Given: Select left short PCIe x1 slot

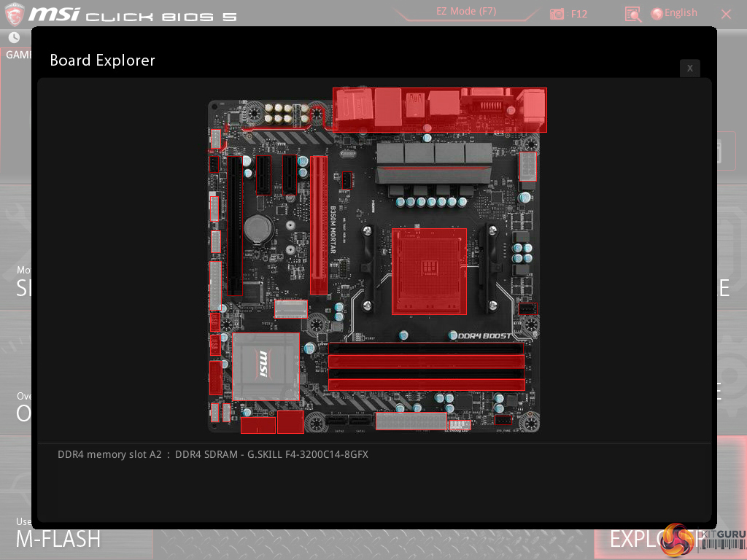Looking at the screenshot, I should 263,175.
